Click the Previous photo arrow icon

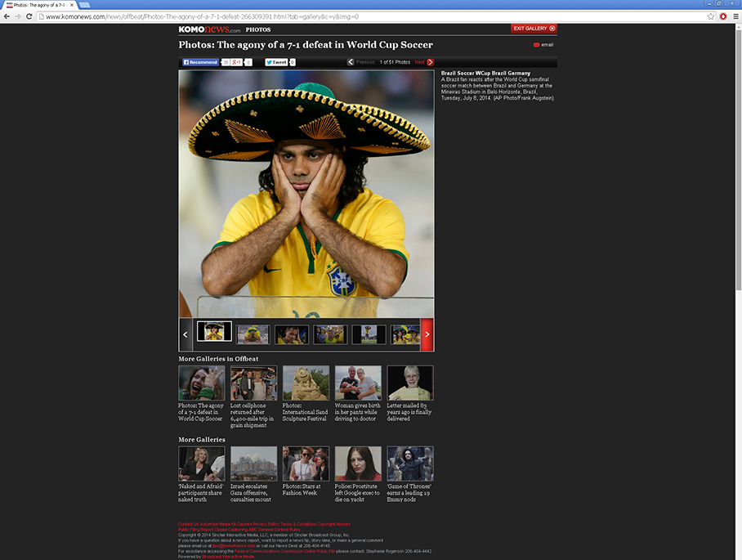351,62
